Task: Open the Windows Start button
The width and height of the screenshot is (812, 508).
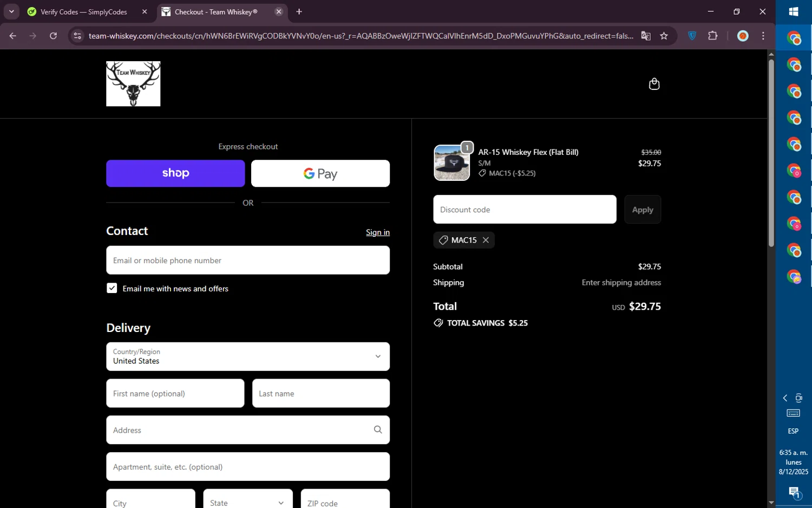Action: tap(794, 12)
